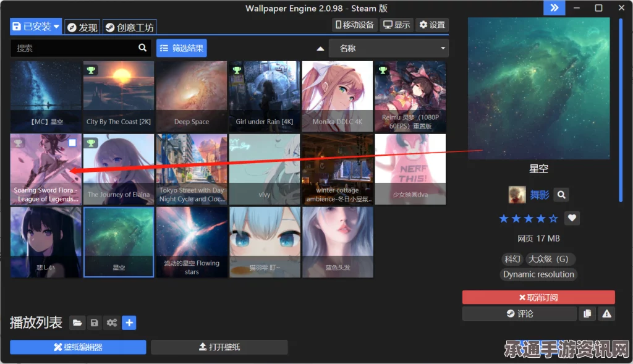Click the magnifier icon in the search box

143,48
